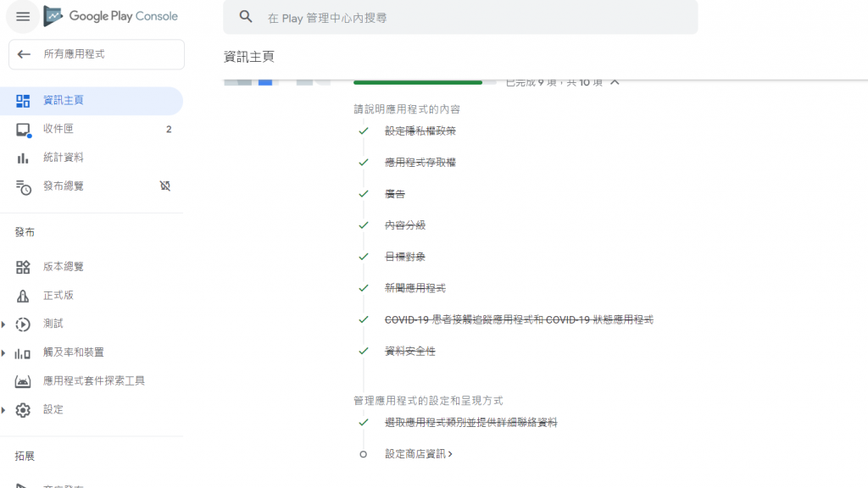Image resolution: width=868 pixels, height=488 pixels.
Task: Click checkmark beside 目標對象
Action: coord(363,257)
